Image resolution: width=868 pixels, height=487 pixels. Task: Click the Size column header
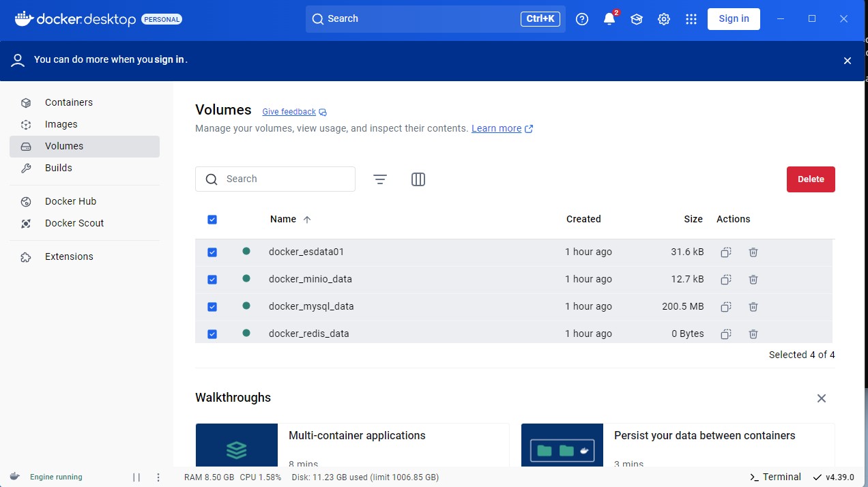pos(693,219)
